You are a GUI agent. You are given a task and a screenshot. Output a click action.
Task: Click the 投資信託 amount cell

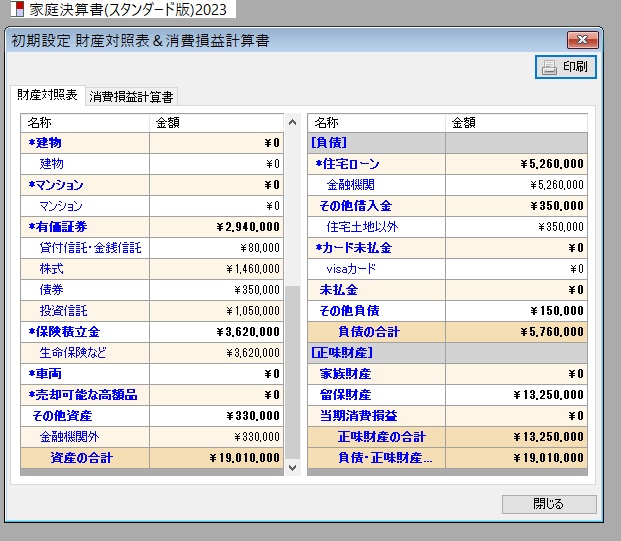pyautogui.click(x=215, y=311)
